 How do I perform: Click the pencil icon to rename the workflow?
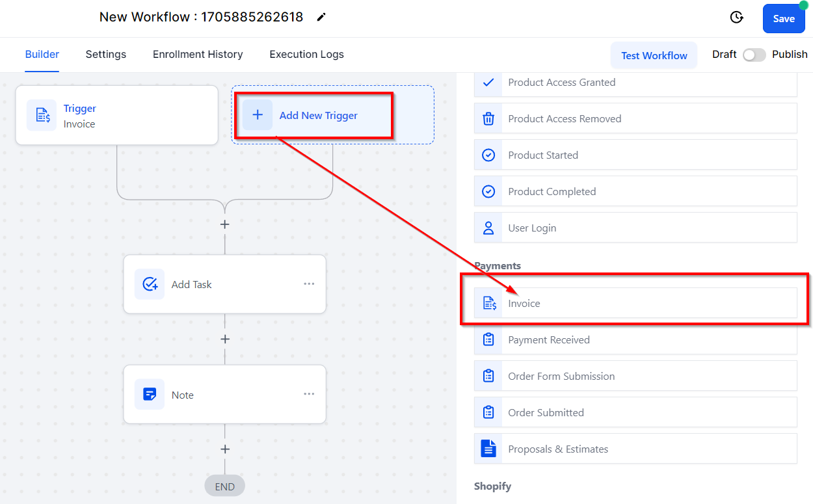[321, 18]
